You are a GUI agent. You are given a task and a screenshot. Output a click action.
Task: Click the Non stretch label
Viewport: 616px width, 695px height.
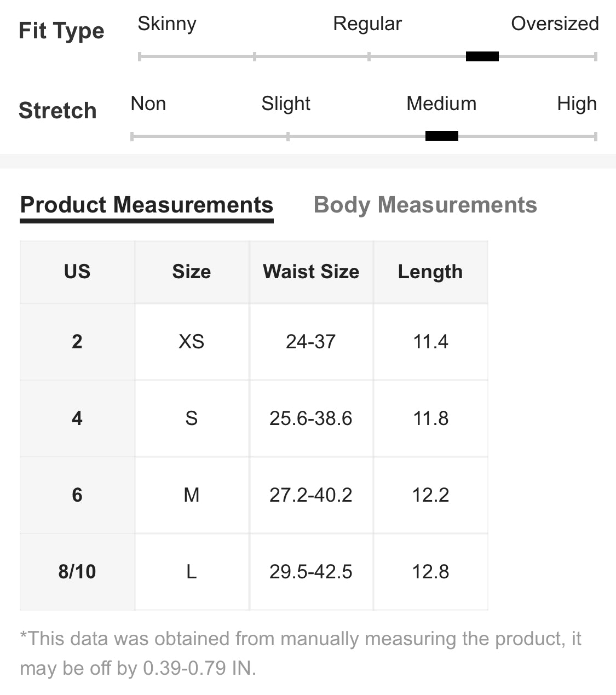(148, 104)
